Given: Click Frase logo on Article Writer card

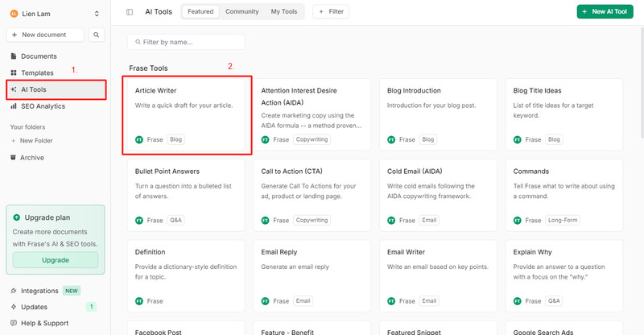Looking at the screenshot, I should pyautogui.click(x=139, y=140).
